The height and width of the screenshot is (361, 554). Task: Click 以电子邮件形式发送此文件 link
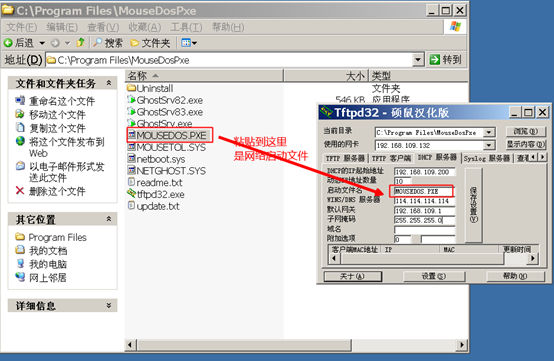coord(66,172)
